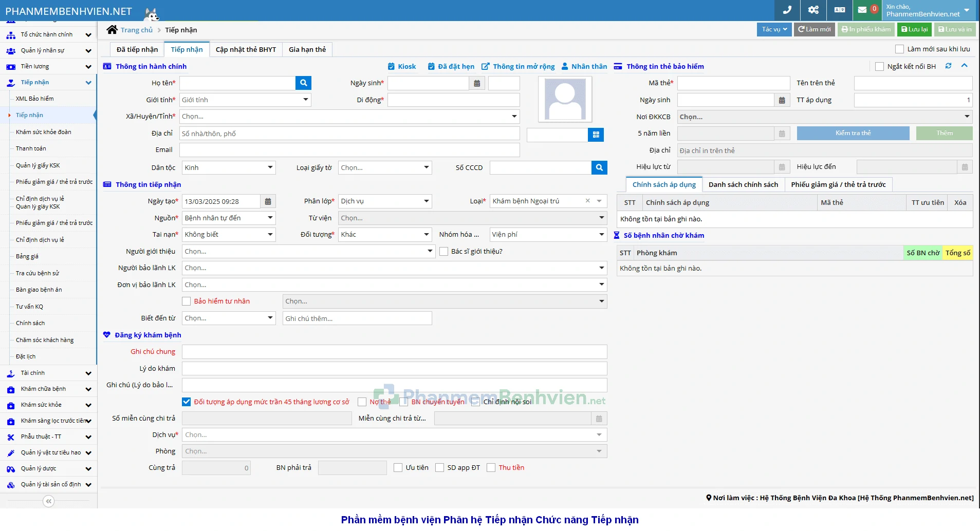Click the patient avatar photo placeholder
The width and height of the screenshot is (980, 531).
[x=565, y=99]
